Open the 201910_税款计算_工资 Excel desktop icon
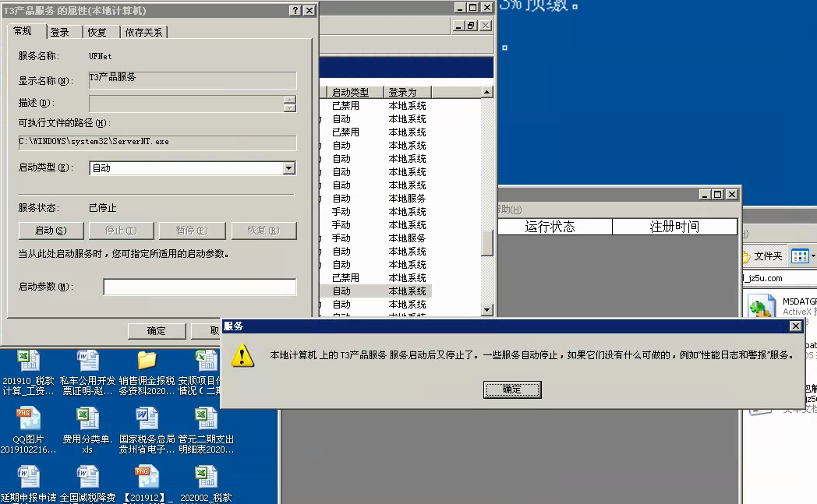This screenshot has height=504, width=817. click(29, 373)
